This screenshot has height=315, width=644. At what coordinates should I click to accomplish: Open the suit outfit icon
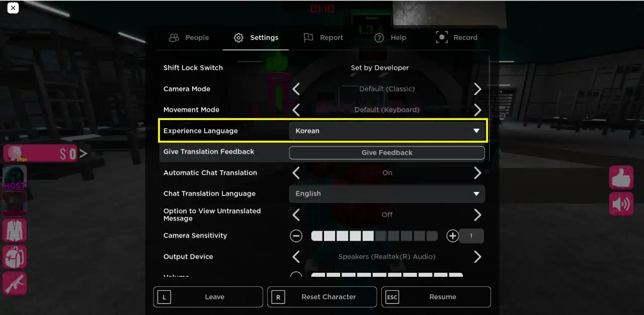(15, 231)
